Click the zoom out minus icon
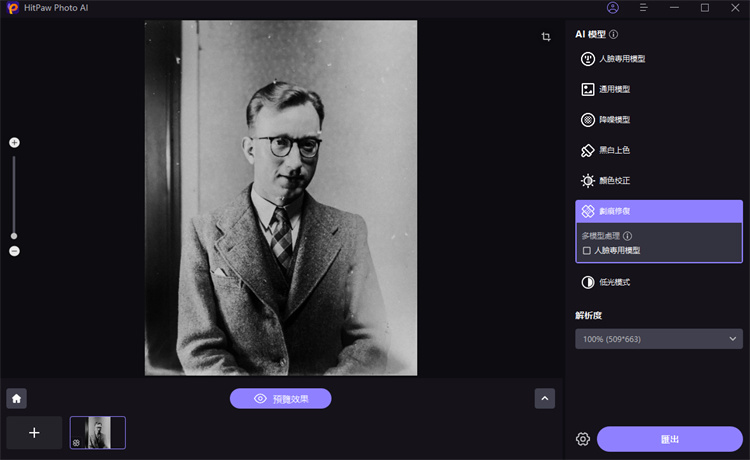Viewport: 750px width, 460px height. click(14, 251)
